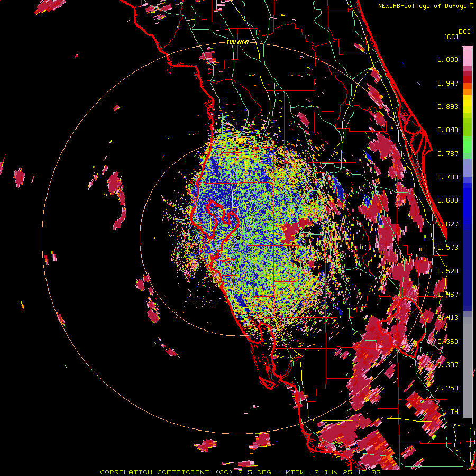Click the 0.893 legend value

[x=448, y=106]
